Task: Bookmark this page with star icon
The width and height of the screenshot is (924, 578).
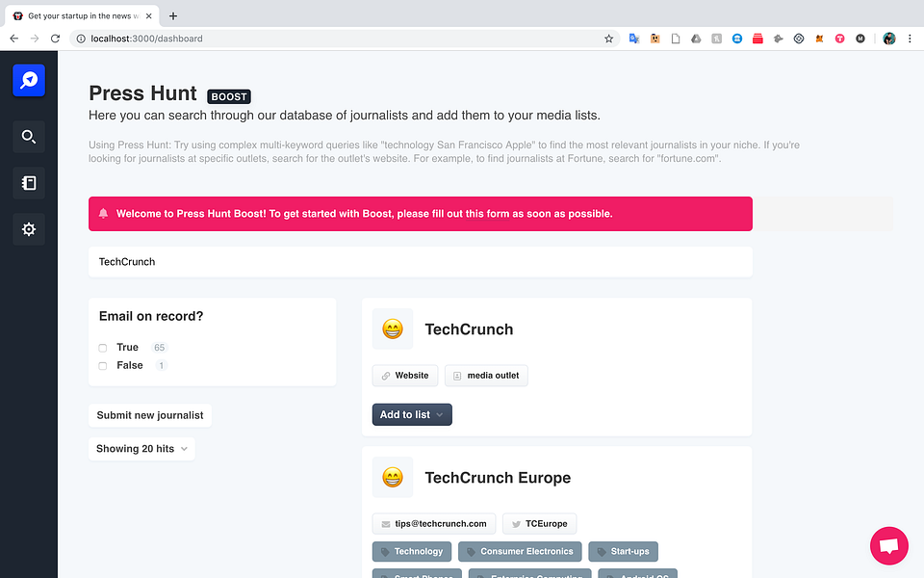Action: click(608, 39)
